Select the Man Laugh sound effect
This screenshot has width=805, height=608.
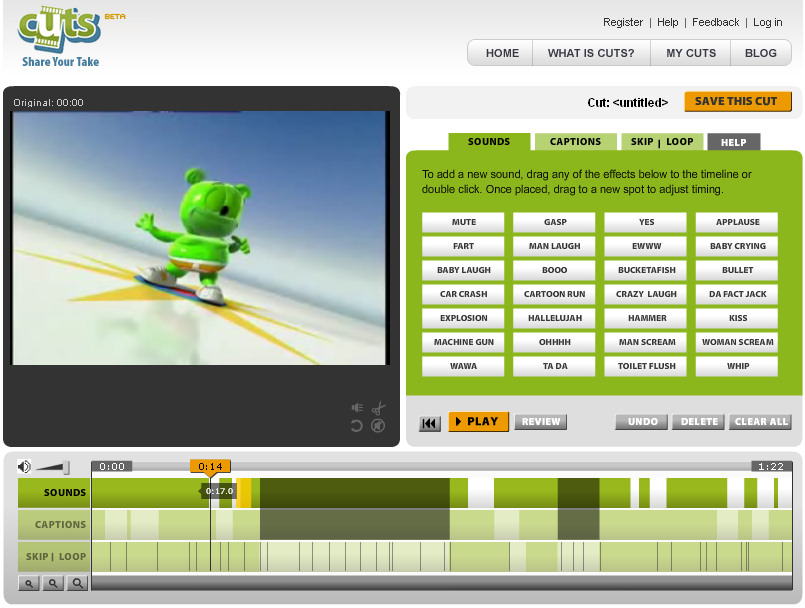click(554, 246)
